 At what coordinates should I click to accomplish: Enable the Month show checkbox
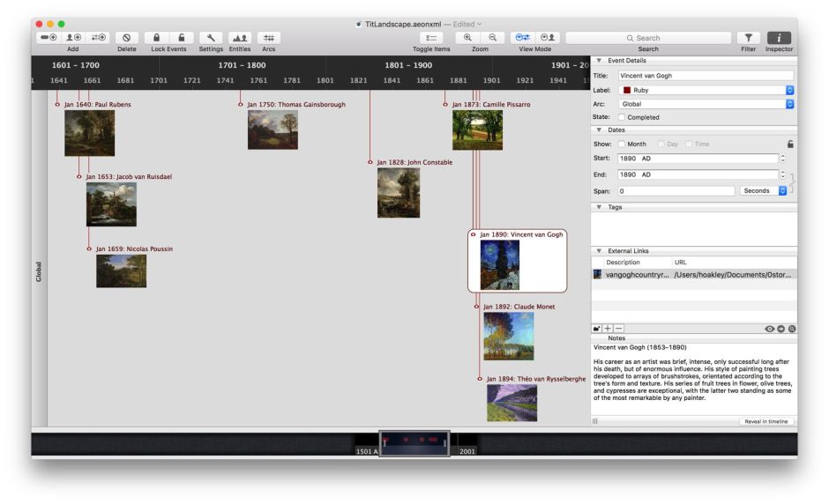tap(622, 144)
